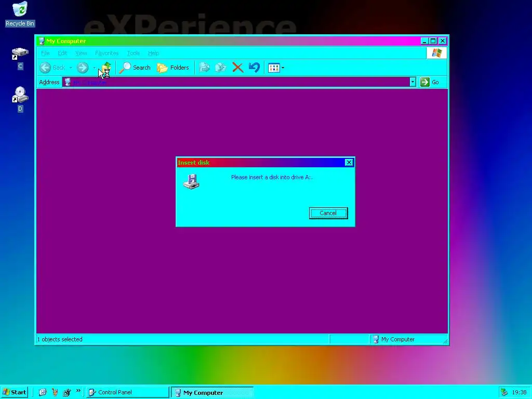Open the Views toolbar button
This screenshot has width=532, height=399.
coord(274,68)
